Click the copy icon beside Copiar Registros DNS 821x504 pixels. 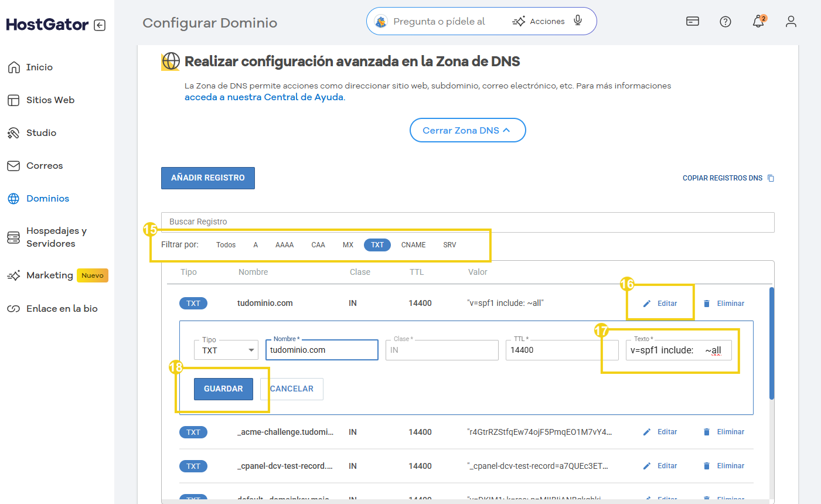click(771, 178)
